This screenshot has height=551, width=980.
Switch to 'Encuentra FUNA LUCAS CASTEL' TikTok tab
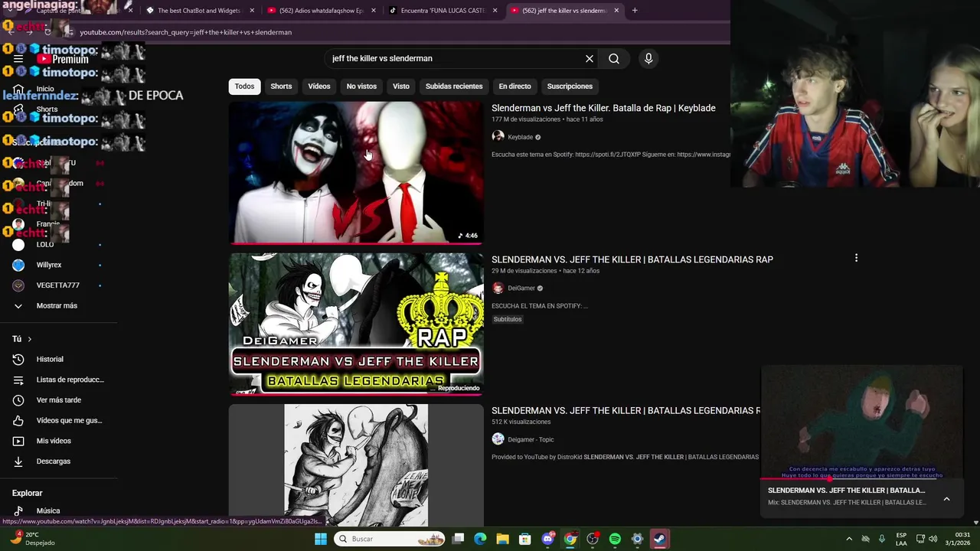tap(443, 11)
